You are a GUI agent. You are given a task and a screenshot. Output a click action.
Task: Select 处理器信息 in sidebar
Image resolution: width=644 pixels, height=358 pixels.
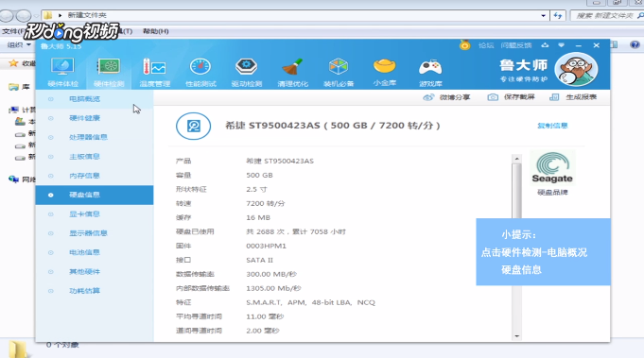pos(95,137)
